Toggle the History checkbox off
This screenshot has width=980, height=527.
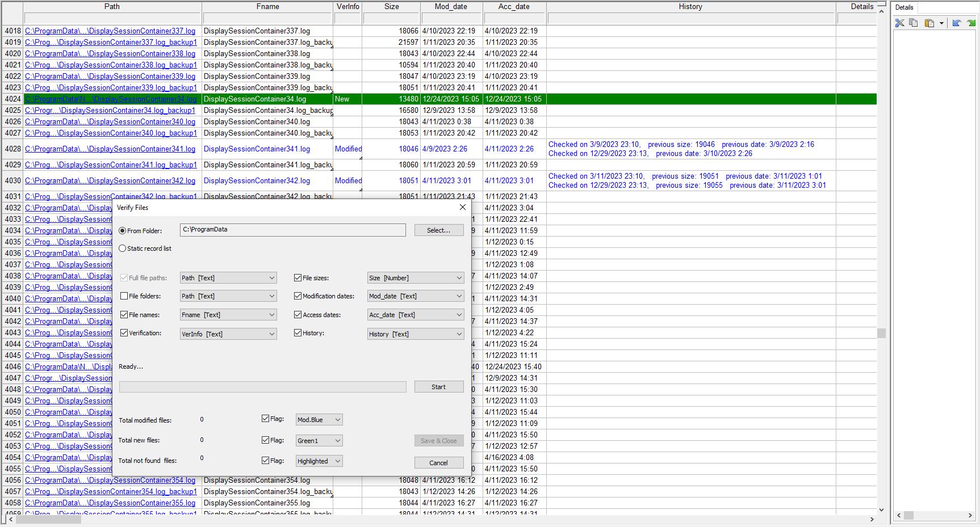298,333
